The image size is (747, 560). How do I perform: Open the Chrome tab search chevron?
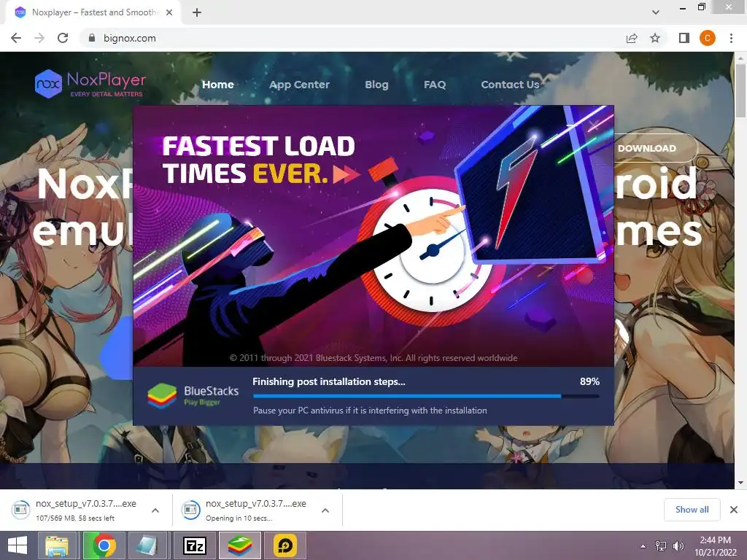click(x=656, y=12)
